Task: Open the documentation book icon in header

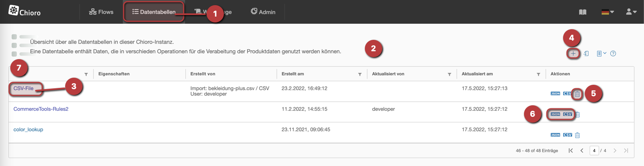Action: point(582,12)
